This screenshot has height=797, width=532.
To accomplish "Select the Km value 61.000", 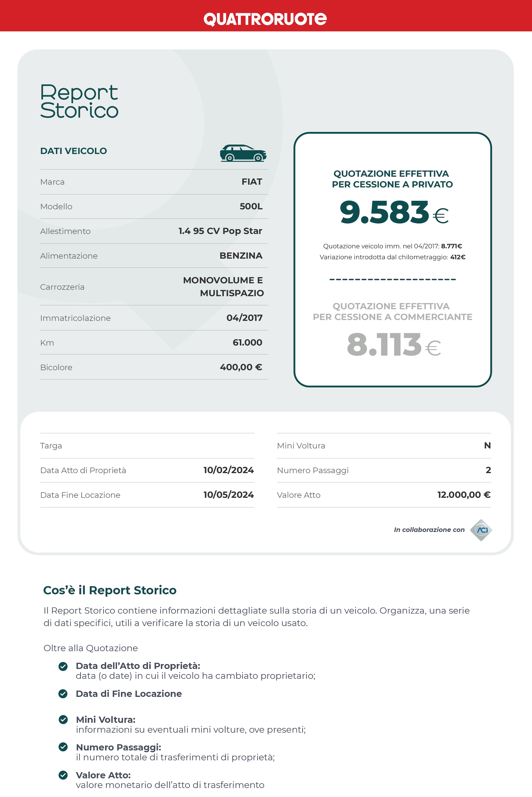I will point(247,343).
